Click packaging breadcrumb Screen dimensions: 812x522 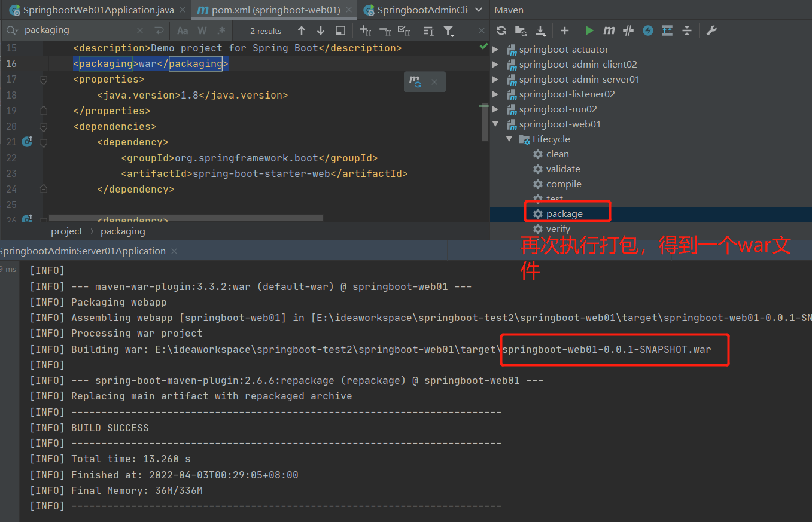click(123, 231)
